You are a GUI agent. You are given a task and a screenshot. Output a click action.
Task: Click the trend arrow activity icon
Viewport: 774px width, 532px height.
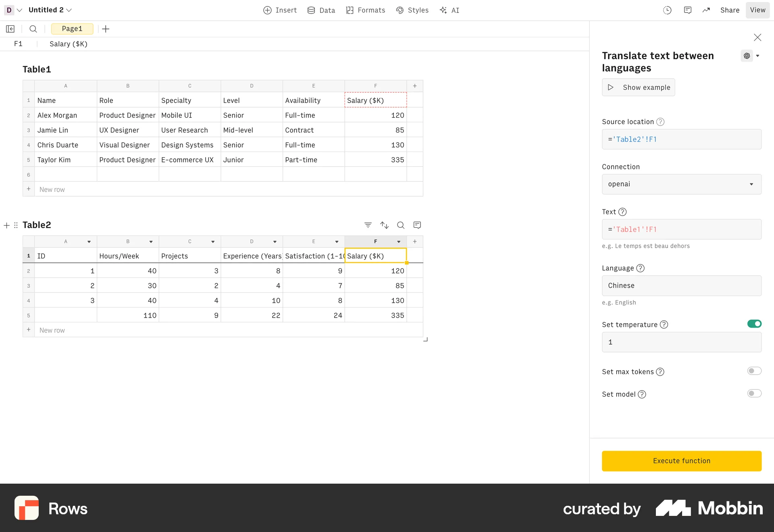pos(706,10)
